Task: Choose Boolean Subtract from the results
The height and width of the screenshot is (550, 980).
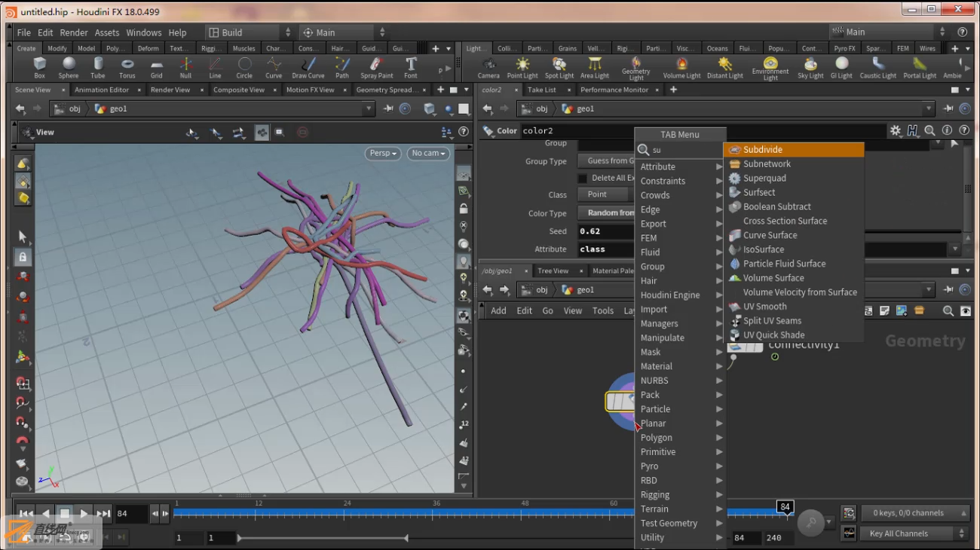Action: (x=794, y=206)
